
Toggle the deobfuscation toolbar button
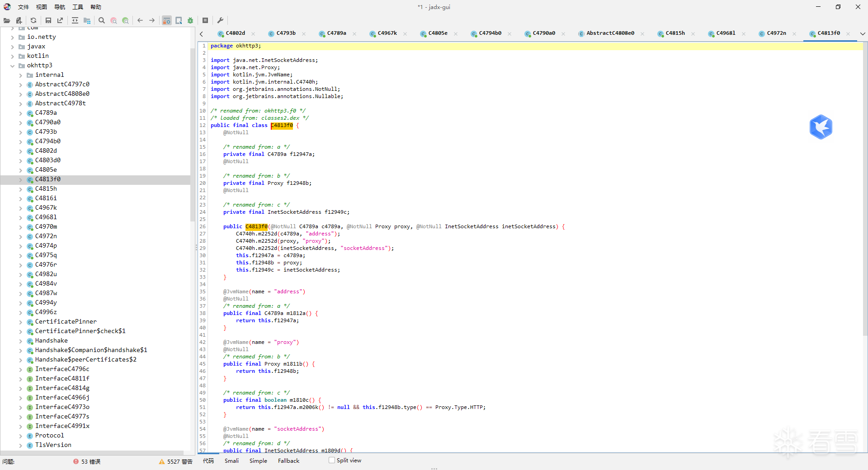pyautogui.click(x=167, y=20)
